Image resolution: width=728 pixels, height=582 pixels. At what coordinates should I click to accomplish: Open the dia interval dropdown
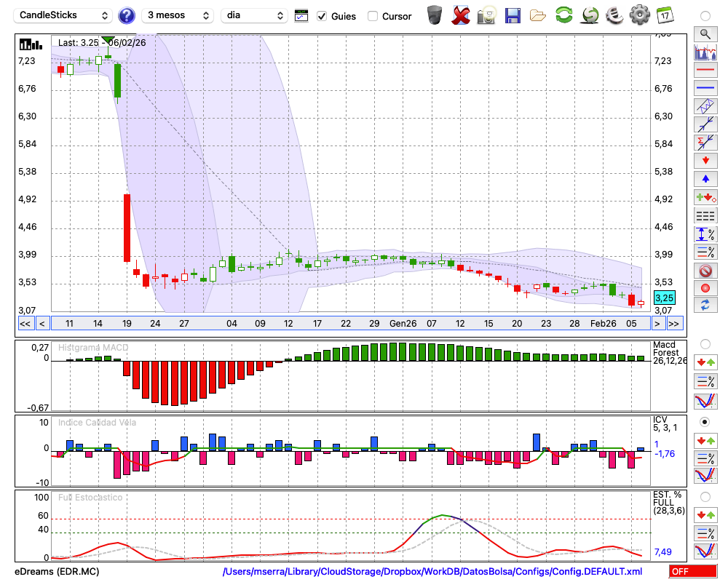(x=254, y=15)
